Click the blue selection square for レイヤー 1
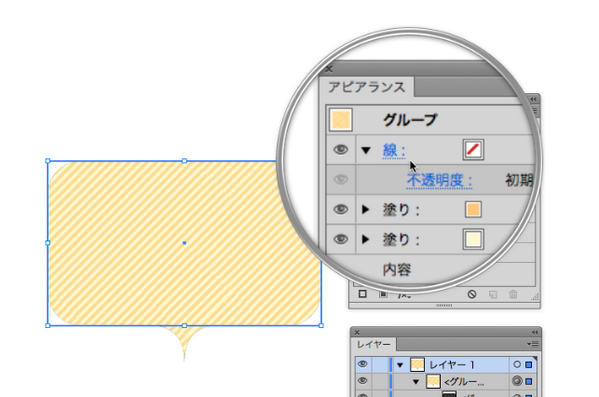The height and width of the screenshot is (397, 599). coord(529,365)
